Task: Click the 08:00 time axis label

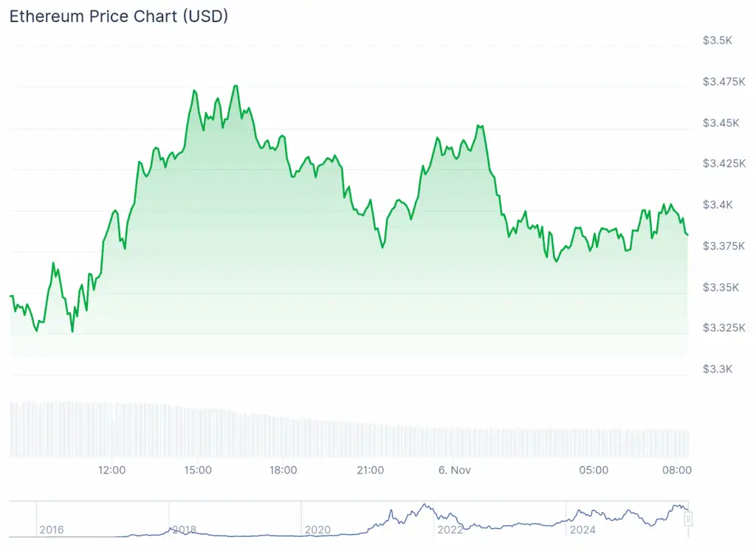Action: coord(678,470)
